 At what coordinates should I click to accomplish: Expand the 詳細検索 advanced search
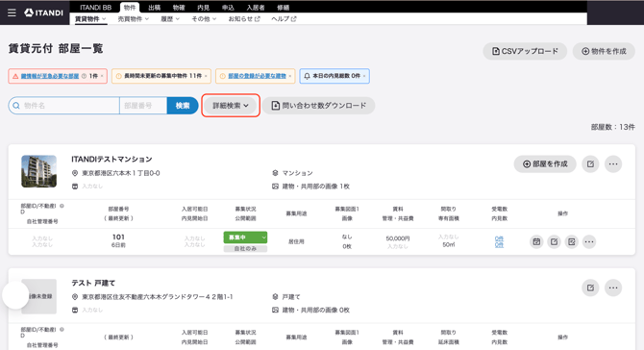pyautogui.click(x=231, y=106)
